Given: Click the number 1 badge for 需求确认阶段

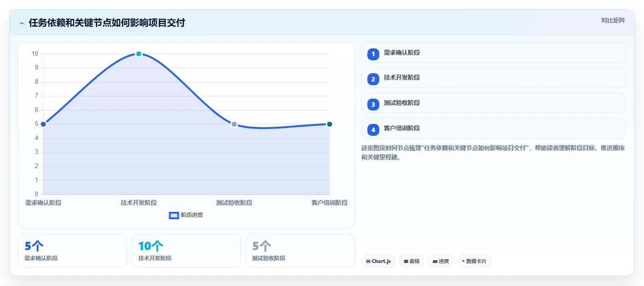Looking at the screenshot, I should coord(373,54).
